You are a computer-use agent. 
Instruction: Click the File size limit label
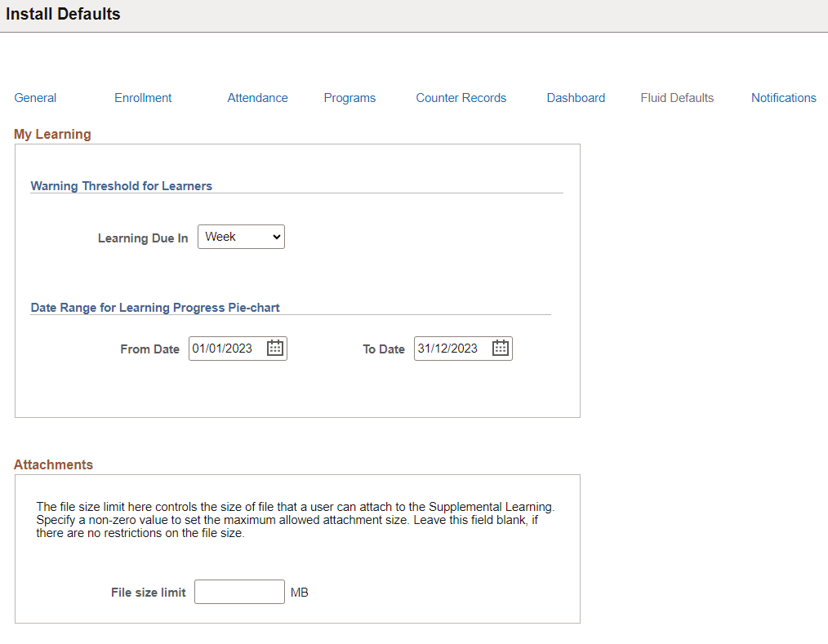(x=149, y=593)
